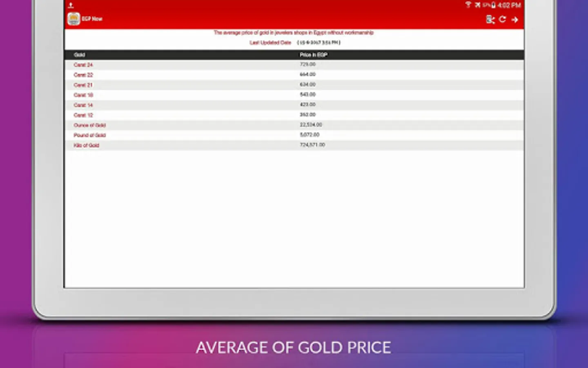Open the currency list icon in the header
Screen dimensions: 588x368
pos(490,19)
